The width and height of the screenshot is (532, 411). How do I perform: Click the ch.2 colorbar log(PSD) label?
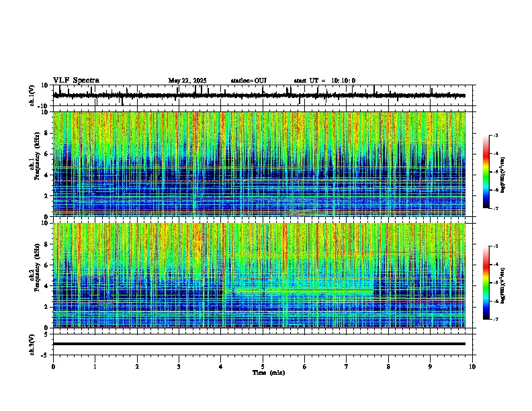pyautogui.click(x=502, y=285)
